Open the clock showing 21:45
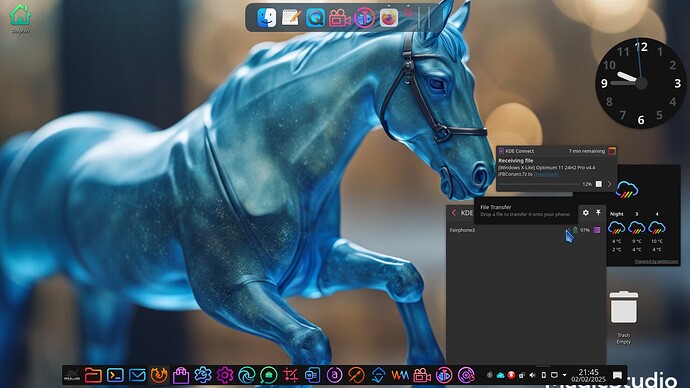 [x=588, y=375]
